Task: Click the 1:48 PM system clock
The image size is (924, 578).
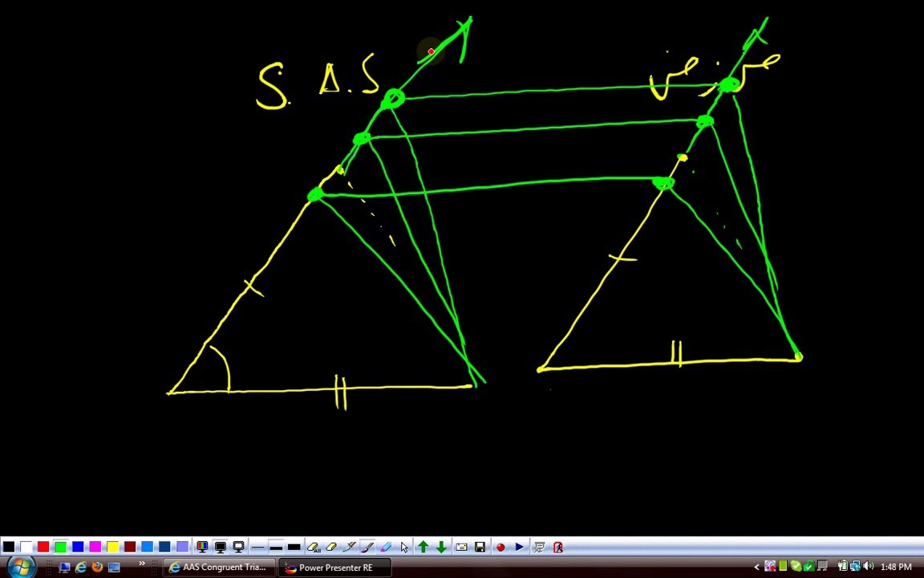Action: click(x=896, y=568)
